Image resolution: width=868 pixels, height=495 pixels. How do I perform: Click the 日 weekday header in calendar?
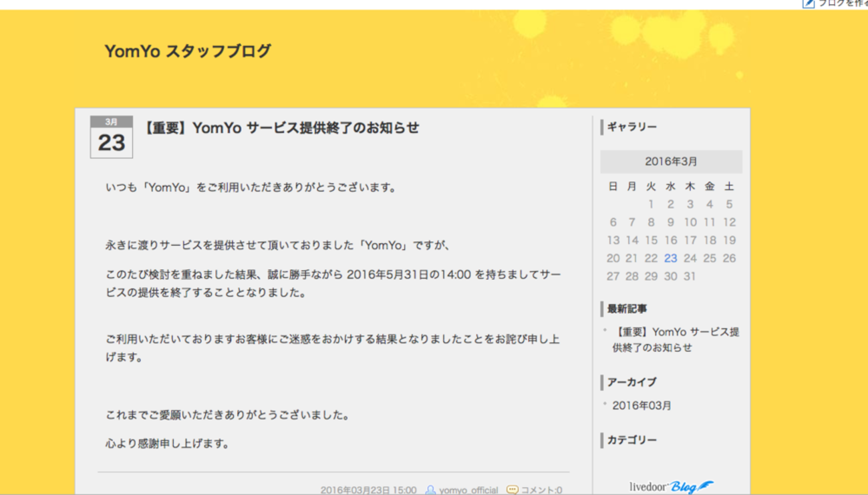point(613,186)
